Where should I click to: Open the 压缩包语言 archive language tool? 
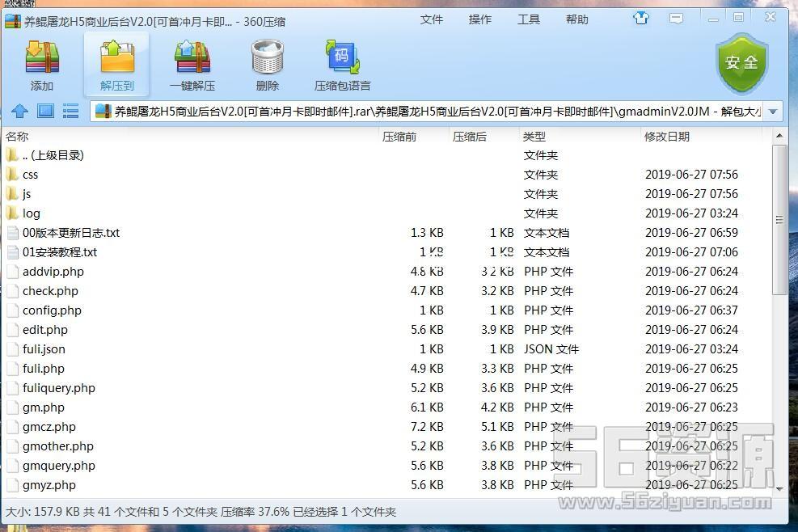pos(342,65)
